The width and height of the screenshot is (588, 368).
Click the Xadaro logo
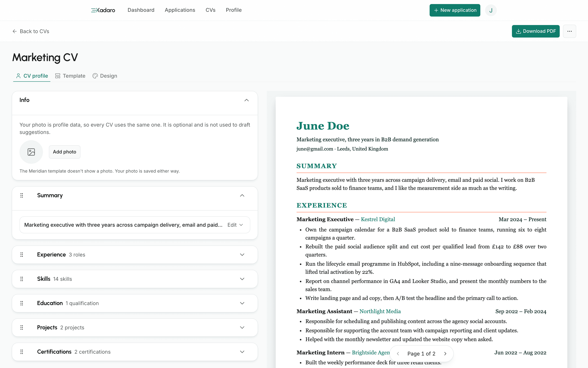(103, 10)
